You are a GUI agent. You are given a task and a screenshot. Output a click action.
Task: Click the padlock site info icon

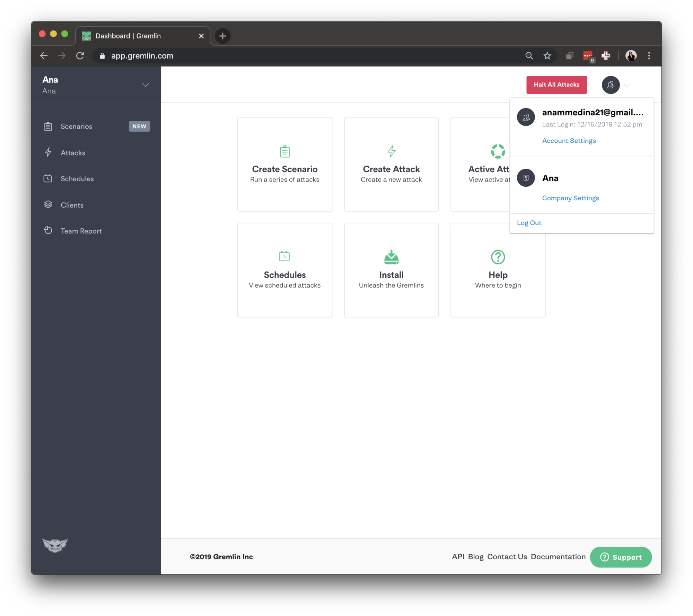coord(102,56)
